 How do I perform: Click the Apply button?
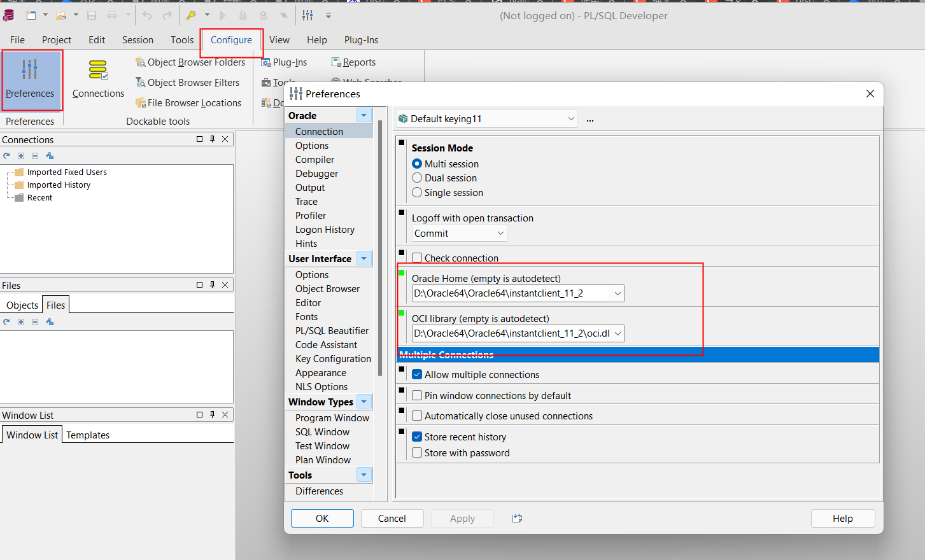[x=462, y=518]
